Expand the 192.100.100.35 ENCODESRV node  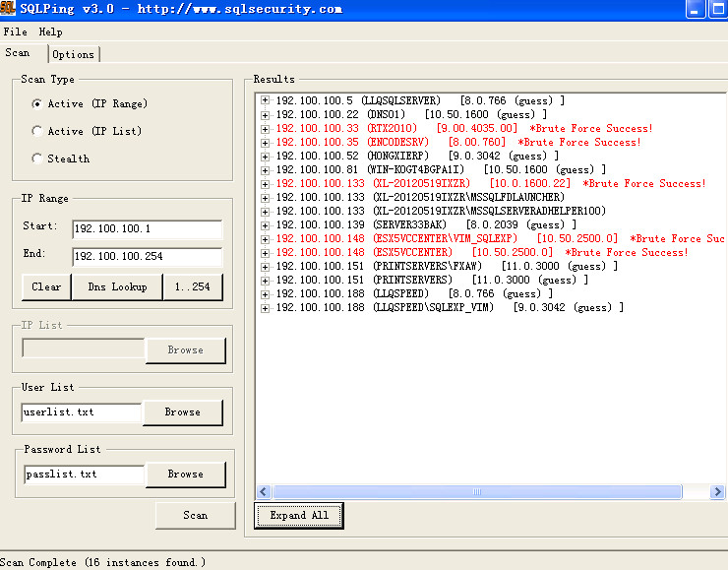click(x=265, y=143)
